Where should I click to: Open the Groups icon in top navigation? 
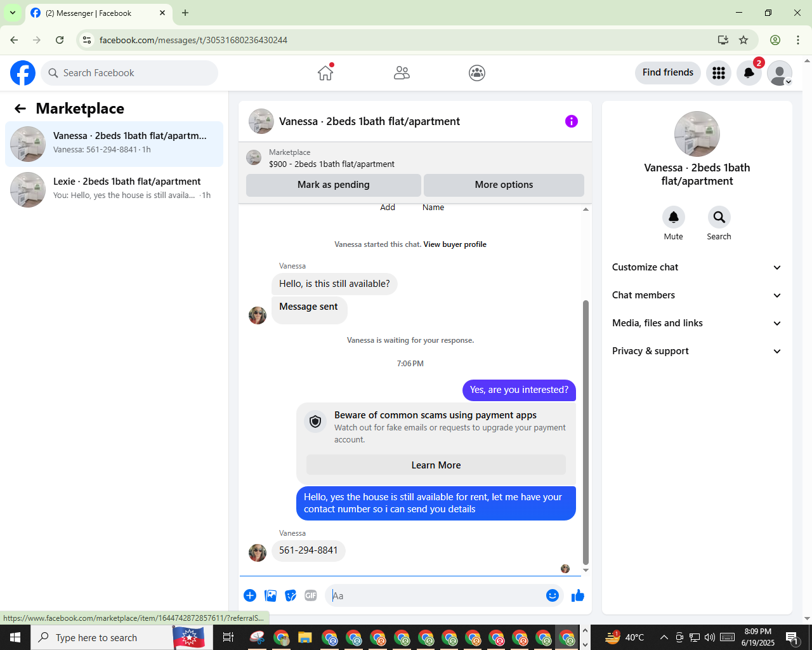[x=477, y=73]
